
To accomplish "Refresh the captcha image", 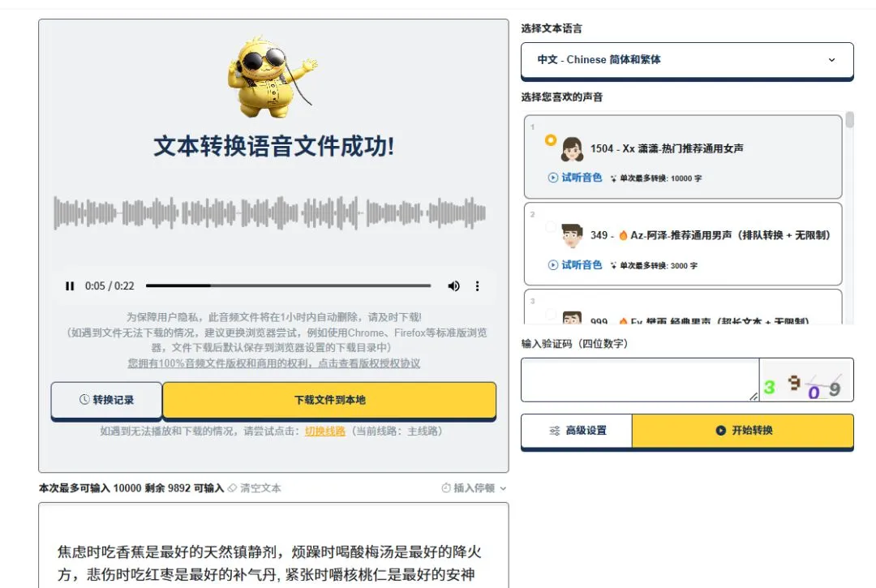I will click(805, 381).
